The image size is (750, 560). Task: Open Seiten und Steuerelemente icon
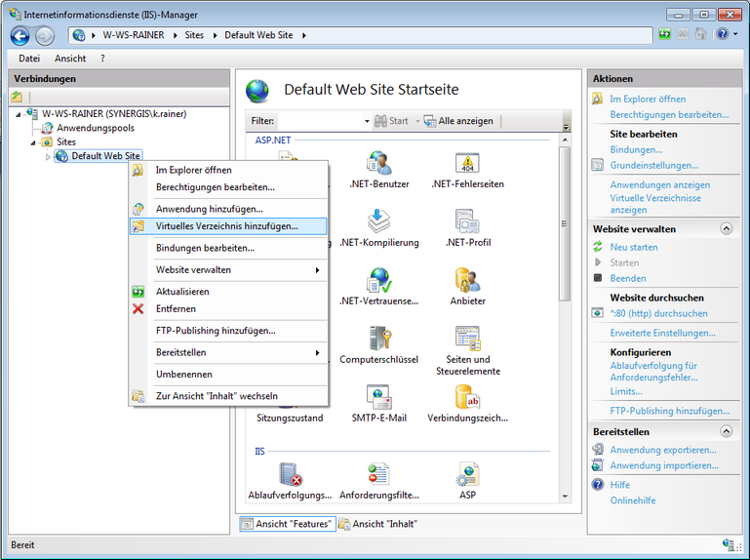467,338
